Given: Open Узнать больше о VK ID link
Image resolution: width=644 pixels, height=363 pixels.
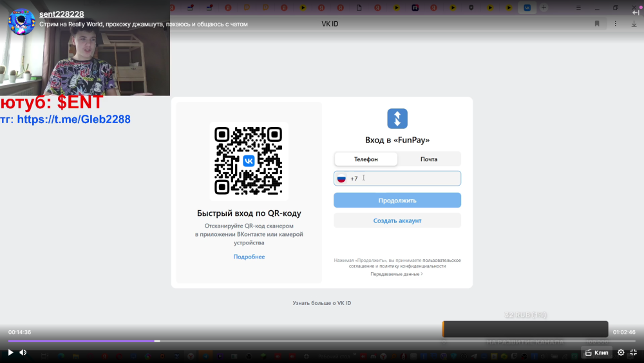Looking at the screenshot, I should point(321,303).
